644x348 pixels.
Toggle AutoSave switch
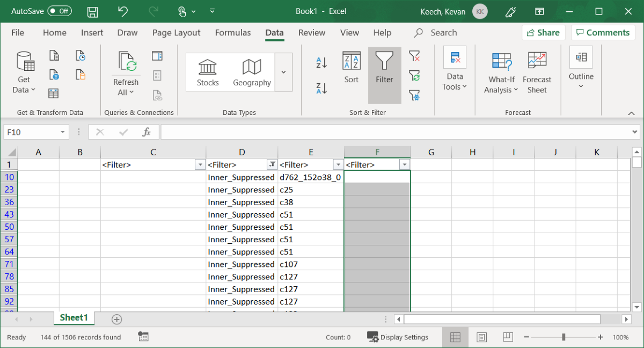click(x=60, y=11)
